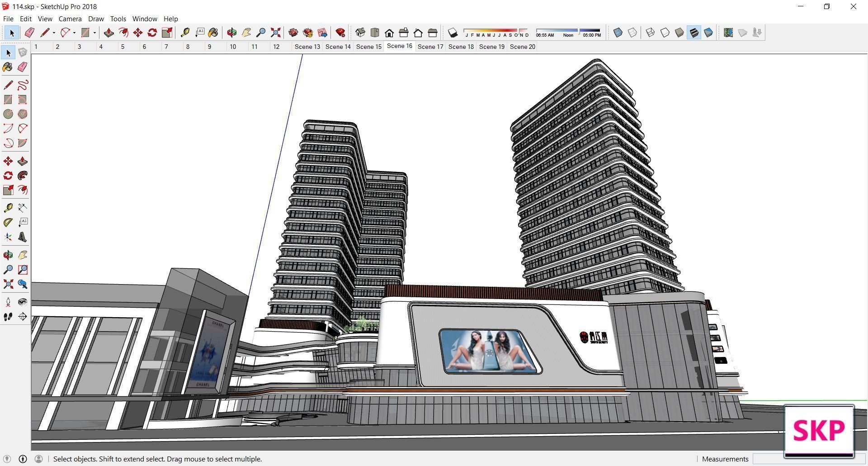Select the Dimension tool
Image resolution: width=868 pixels, height=466 pixels.
[x=23, y=208]
